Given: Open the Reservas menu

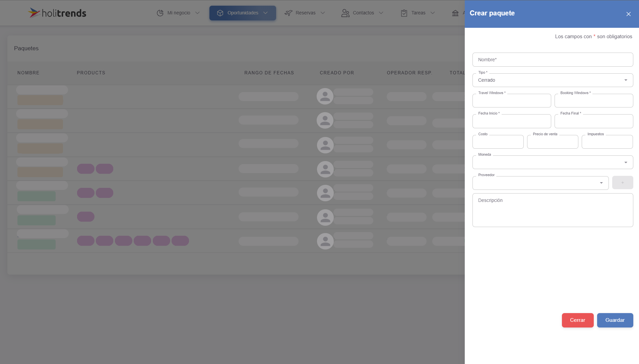Looking at the screenshot, I should point(305,13).
